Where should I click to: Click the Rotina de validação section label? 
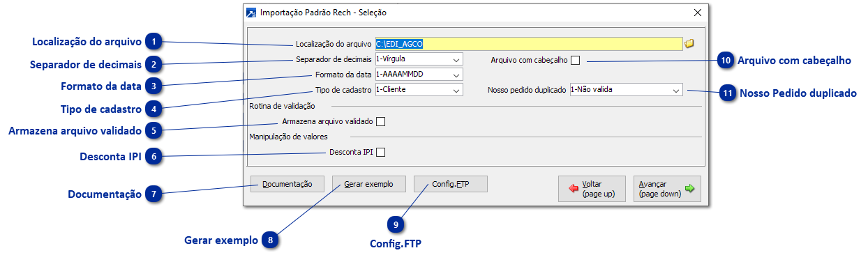pyautogui.click(x=283, y=106)
